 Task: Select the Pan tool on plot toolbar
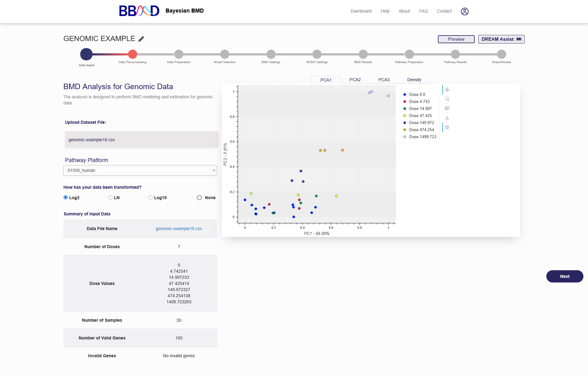click(x=447, y=90)
